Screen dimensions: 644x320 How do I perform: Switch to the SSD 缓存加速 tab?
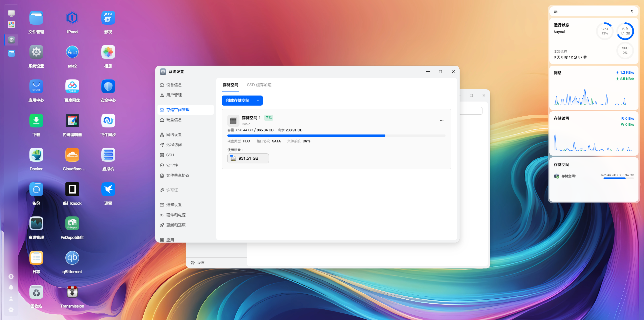[259, 85]
